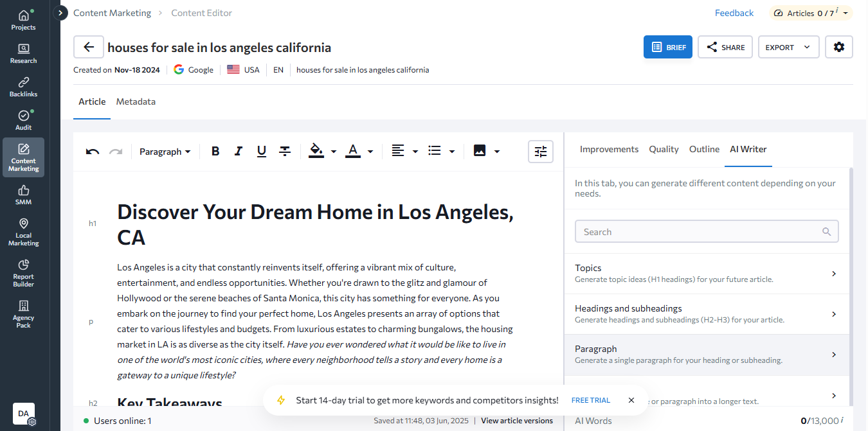Open Content Marketing in the sidebar
The image size is (868, 431).
[x=23, y=157]
